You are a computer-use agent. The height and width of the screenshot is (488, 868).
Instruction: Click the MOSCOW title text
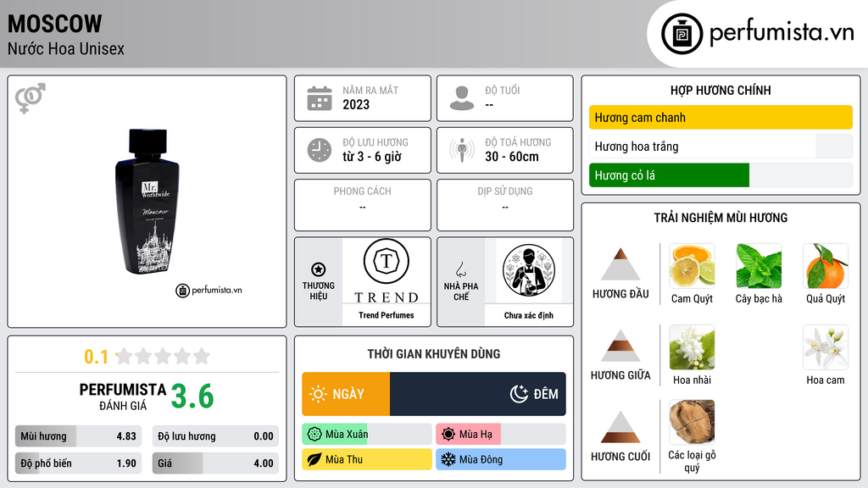tap(55, 24)
